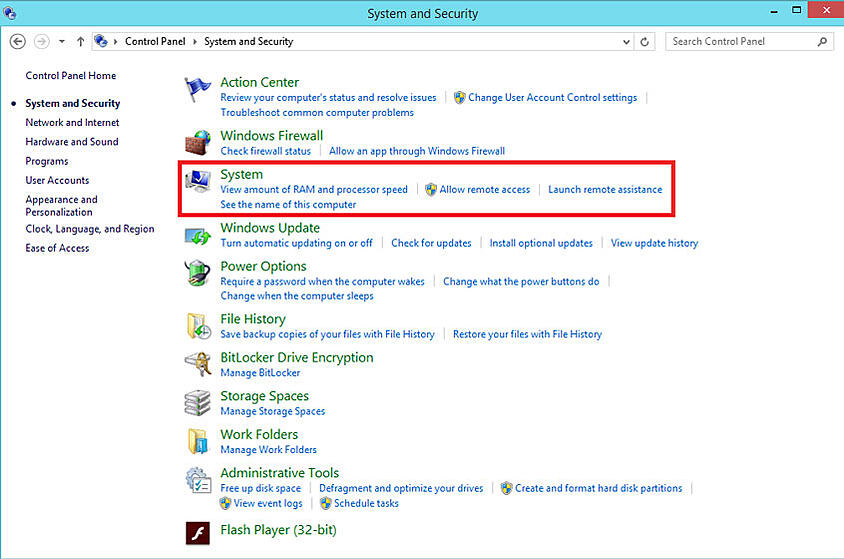Click View update history link

(654, 243)
